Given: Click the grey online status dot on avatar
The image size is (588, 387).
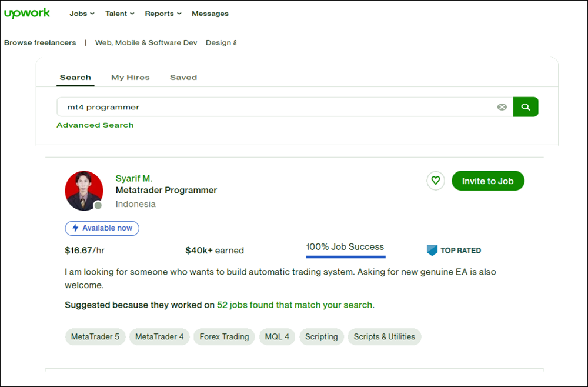Looking at the screenshot, I should point(98,205).
